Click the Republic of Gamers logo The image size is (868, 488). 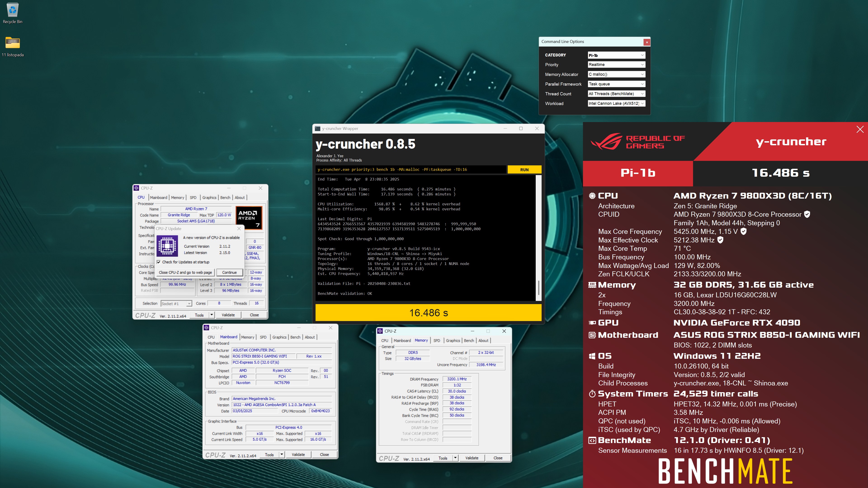pos(637,142)
